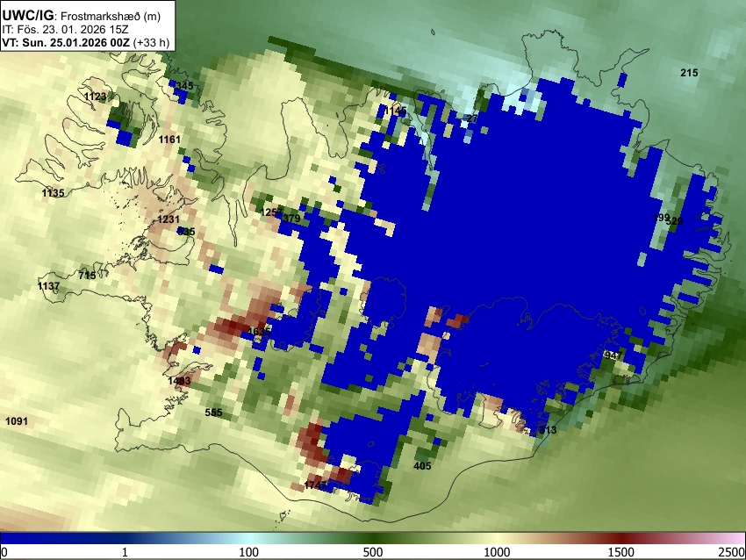Click the '1500' tick on the color scale
Image resolution: width=746 pixels, height=560 pixels.
(620, 552)
